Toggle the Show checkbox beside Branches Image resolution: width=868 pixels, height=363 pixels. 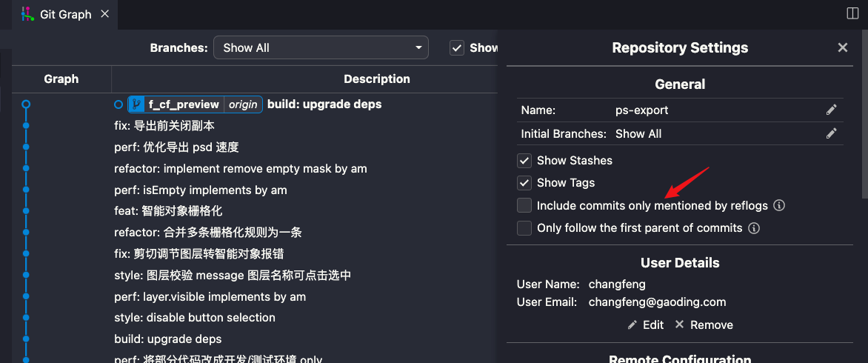point(457,47)
